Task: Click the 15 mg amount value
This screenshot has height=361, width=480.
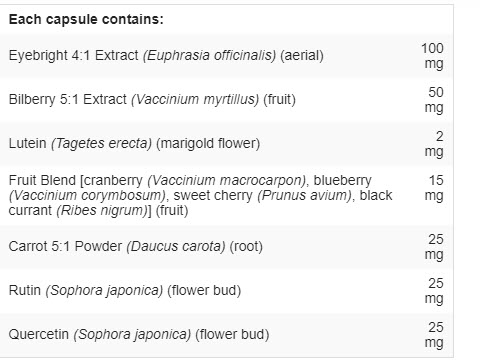Action: tap(434, 188)
